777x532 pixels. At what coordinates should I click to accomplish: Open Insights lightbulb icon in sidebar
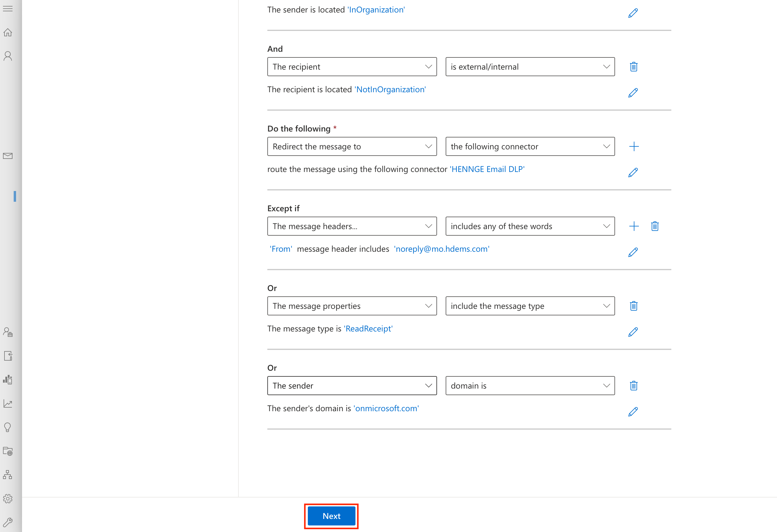click(8, 427)
